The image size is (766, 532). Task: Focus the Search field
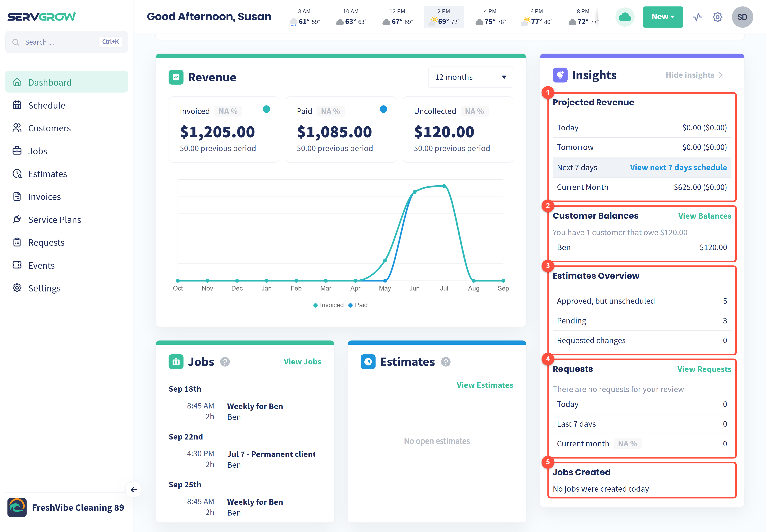coord(67,42)
